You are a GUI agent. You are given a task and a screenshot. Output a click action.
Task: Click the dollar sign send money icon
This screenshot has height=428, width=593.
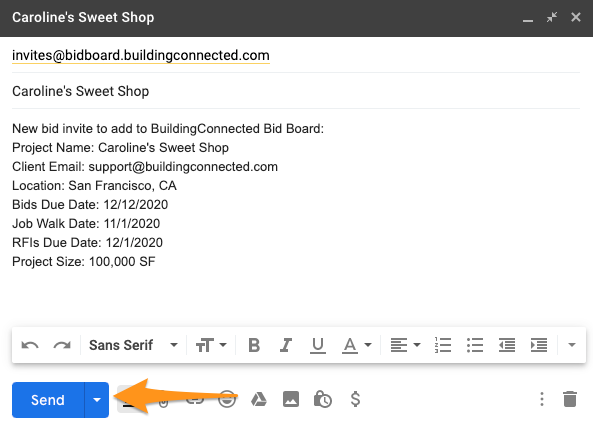click(x=355, y=400)
